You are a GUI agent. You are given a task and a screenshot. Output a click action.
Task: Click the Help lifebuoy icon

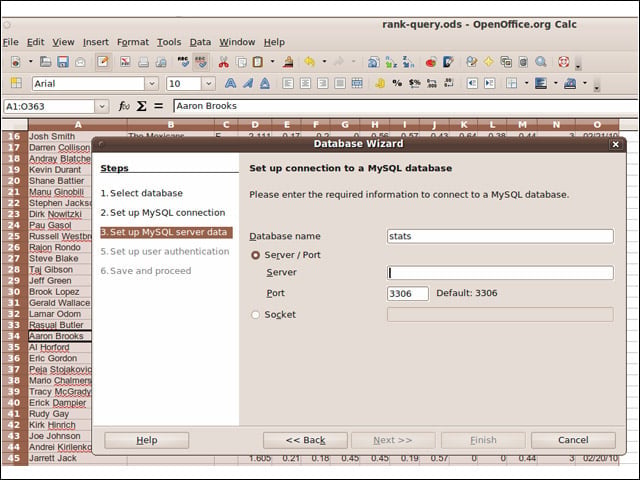point(564,62)
